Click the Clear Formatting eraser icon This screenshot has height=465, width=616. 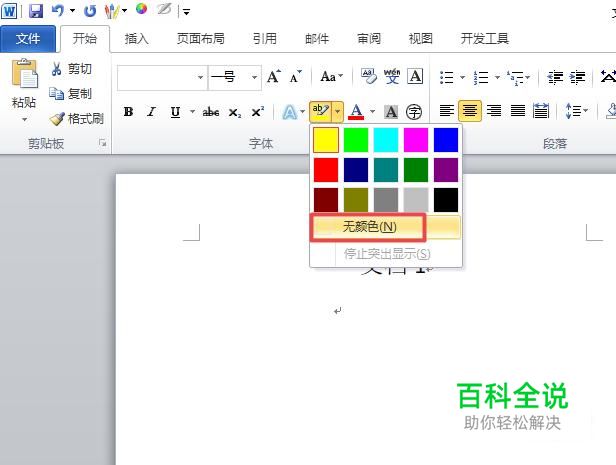click(368, 76)
